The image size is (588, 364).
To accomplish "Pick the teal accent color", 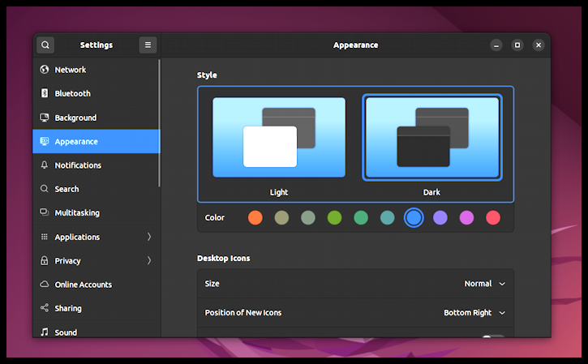I will click(388, 217).
